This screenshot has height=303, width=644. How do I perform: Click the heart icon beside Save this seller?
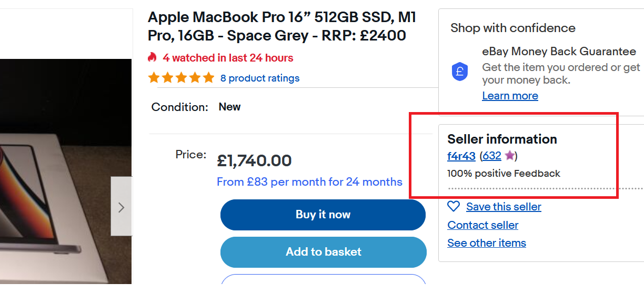(454, 207)
